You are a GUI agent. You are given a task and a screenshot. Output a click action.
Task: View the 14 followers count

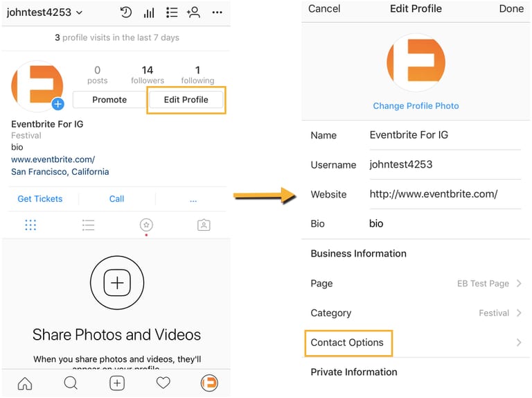click(x=148, y=75)
